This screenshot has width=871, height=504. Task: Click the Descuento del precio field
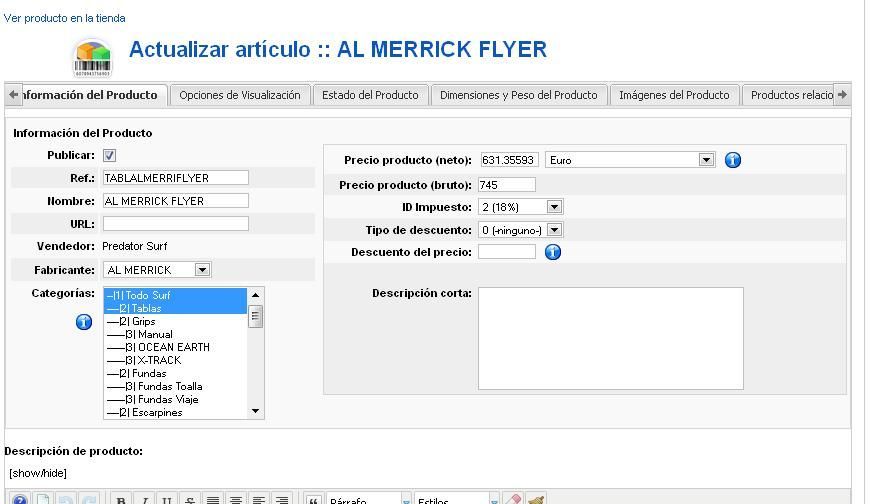[507, 252]
